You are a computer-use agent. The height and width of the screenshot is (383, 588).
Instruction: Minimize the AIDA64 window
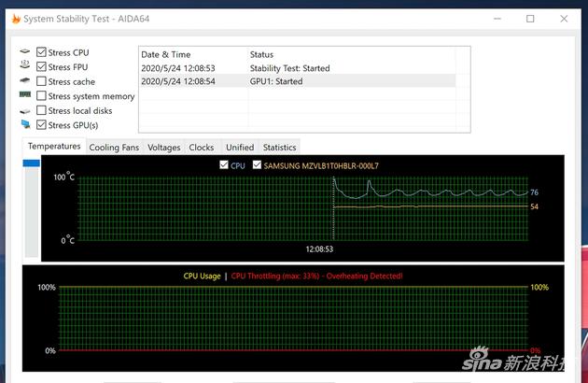click(x=497, y=19)
